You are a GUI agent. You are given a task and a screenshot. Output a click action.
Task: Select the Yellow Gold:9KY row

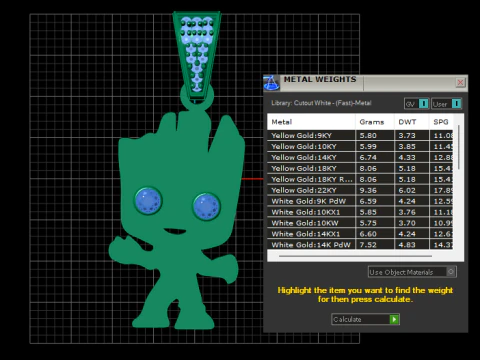360,135
